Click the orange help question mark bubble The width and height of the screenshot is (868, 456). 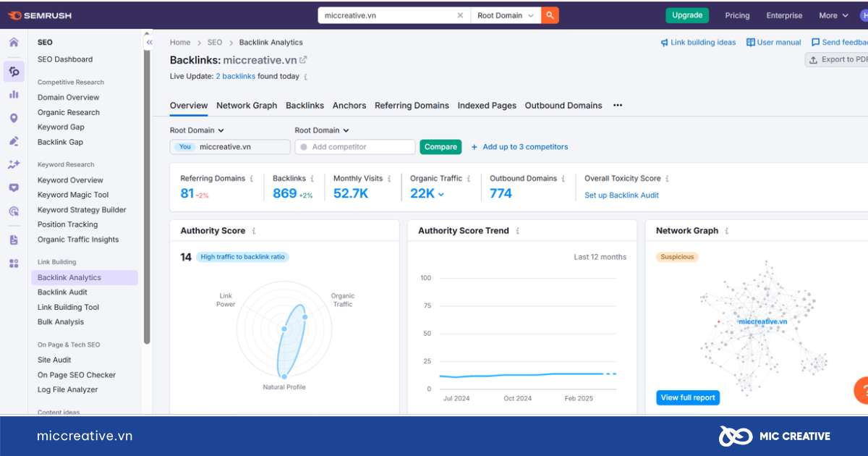click(861, 390)
